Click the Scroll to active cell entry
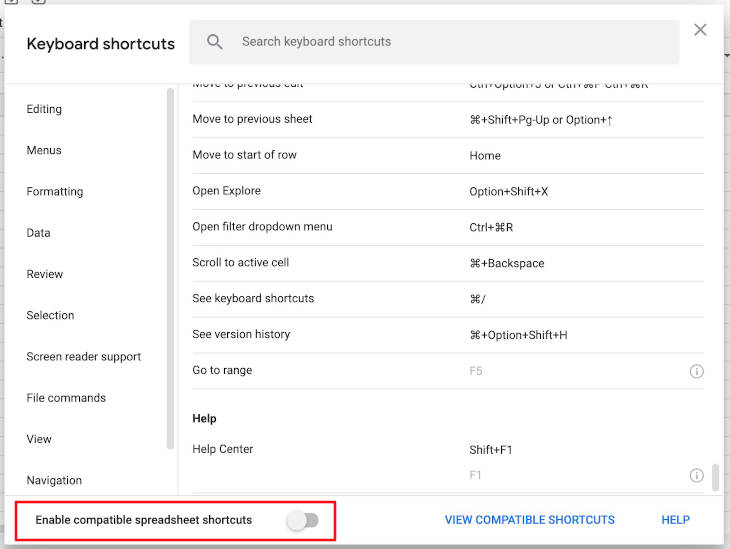Image resolution: width=730 pixels, height=549 pixels. [x=448, y=263]
